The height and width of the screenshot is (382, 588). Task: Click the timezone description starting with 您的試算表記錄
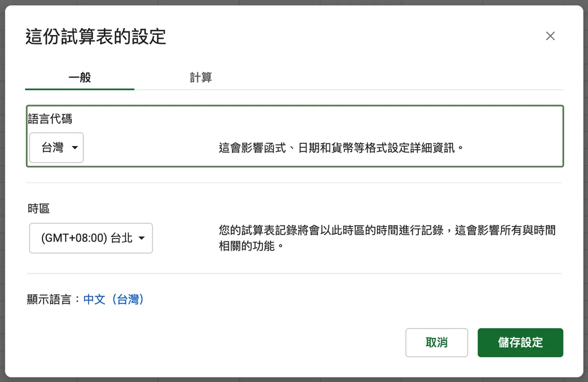(387, 238)
